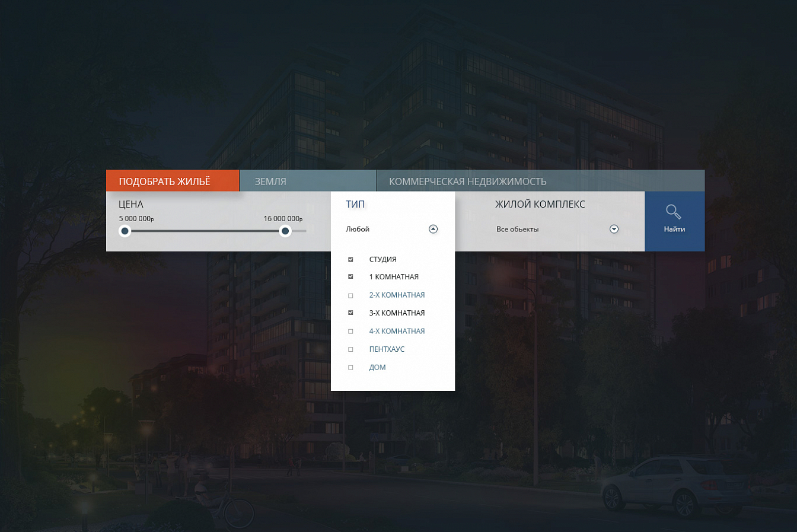The height and width of the screenshot is (532, 797).
Task: Uncheck the СТУДИЯ checkbox
Action: pyautogui.click(x=350, y=259)
